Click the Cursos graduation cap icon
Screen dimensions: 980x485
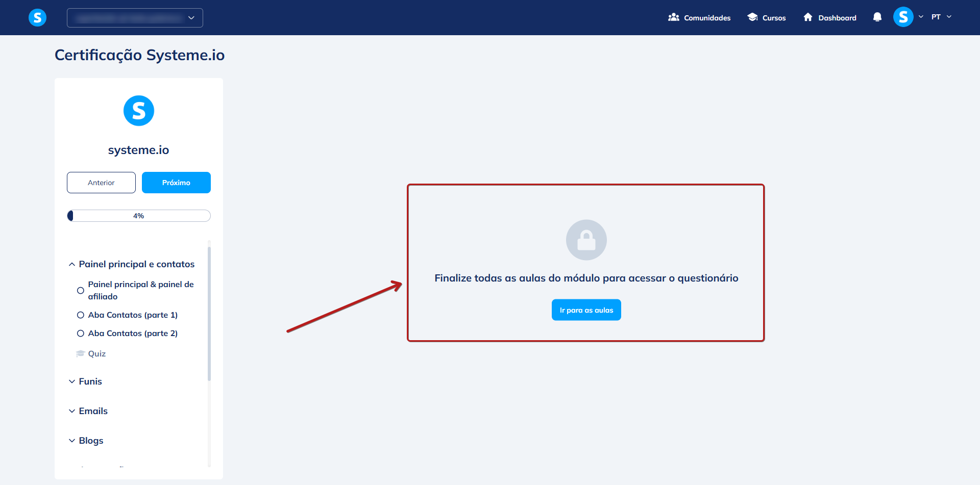tap(752, 17)
